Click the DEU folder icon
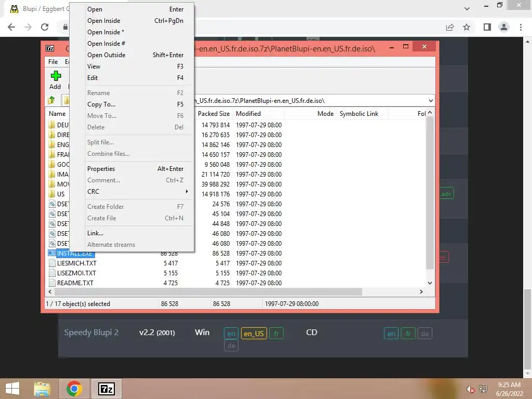Viewport: 532px width, 399px height. [x=51, y=125]
